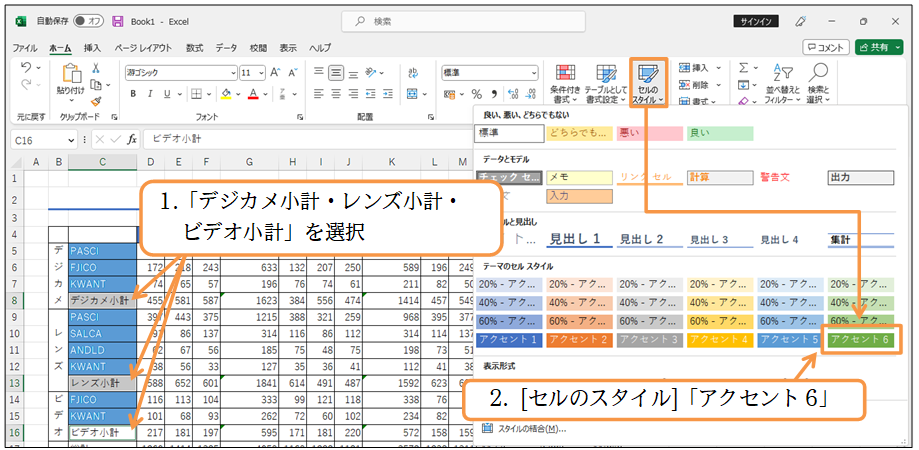
Task: Click the Cut scissors icon
Action: click(96, 68)
